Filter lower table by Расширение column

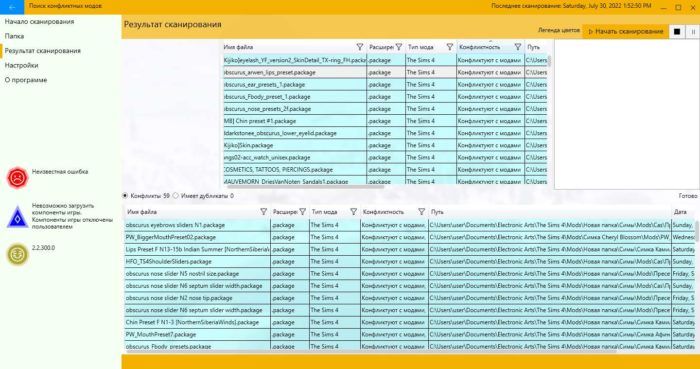point(303,212)
